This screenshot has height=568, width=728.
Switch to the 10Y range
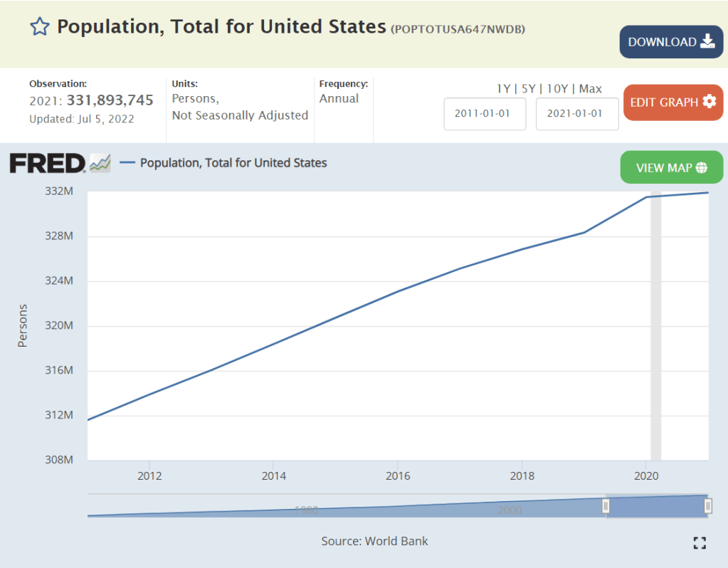pos(556,89)
